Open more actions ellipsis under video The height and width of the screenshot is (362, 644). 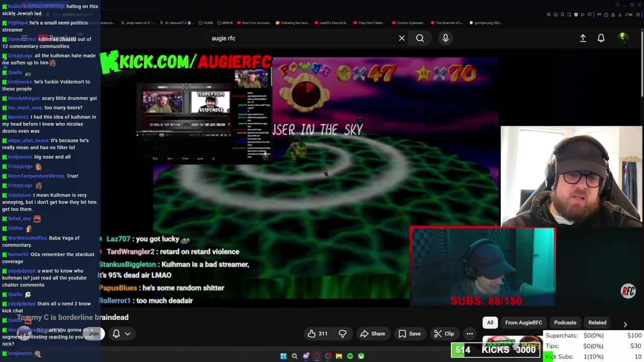[469, 333]
